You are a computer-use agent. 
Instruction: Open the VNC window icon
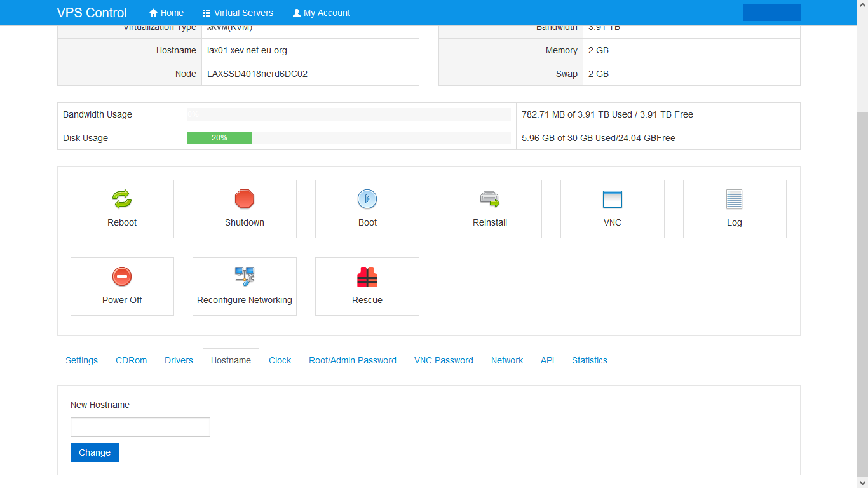click(x=612, y=200)
